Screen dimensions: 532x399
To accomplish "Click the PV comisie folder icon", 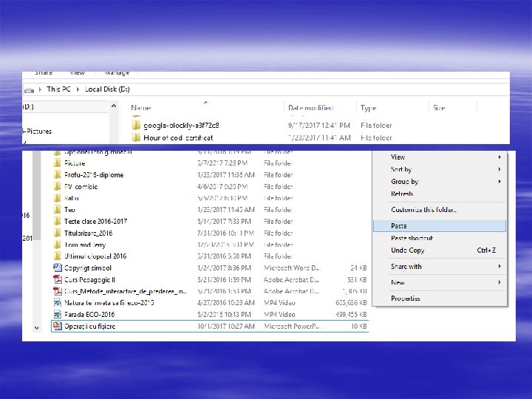I will point(58,187).
